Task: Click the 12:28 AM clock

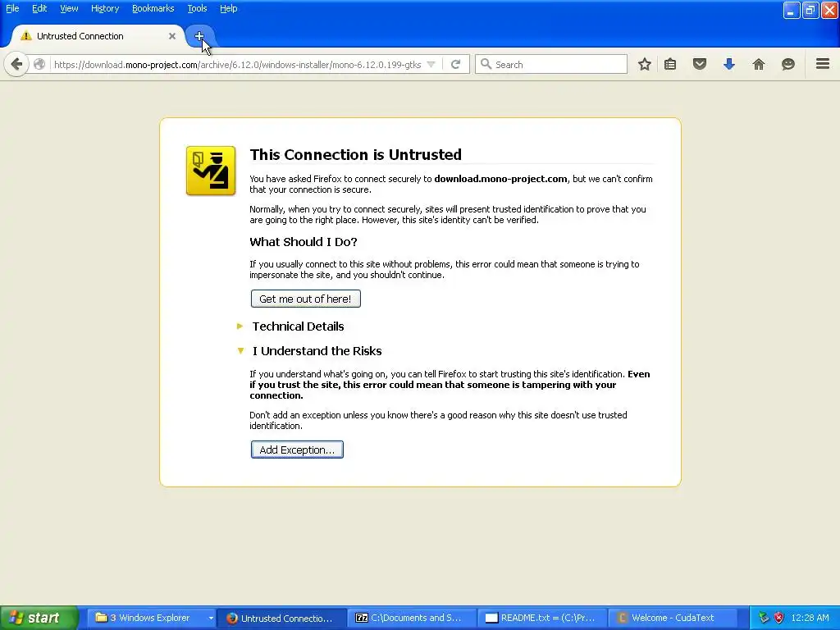Action: [x=810, y=618]
